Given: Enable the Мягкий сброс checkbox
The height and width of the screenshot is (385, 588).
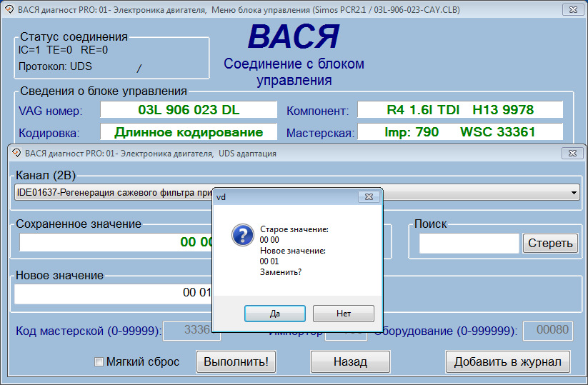Looking at the screenshot, I should coord(99,361).
